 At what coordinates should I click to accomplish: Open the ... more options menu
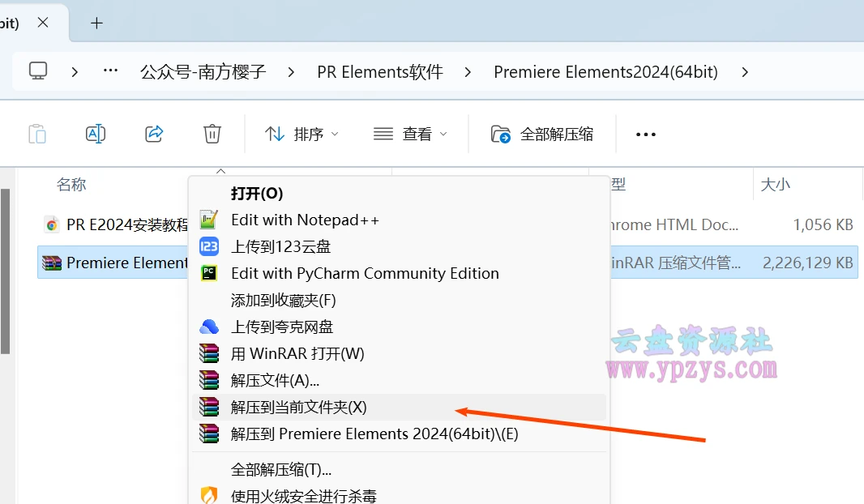pyautogui.click(x=645, y=135)
